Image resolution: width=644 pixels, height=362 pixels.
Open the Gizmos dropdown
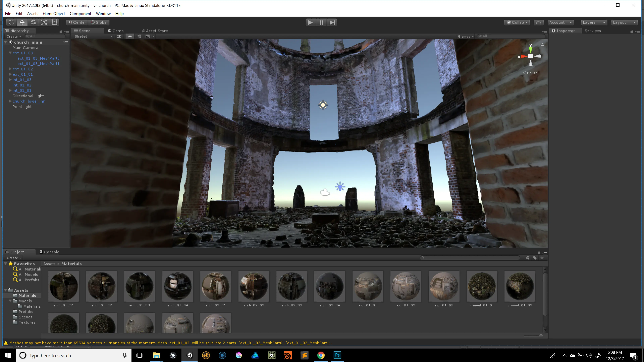466,37
